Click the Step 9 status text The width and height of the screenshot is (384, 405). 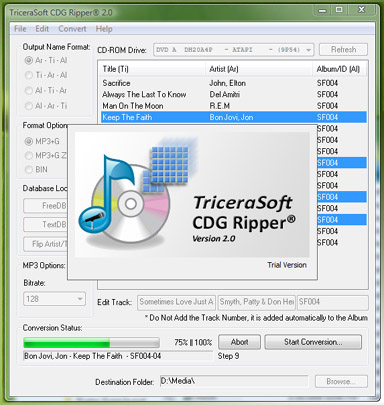[228, 356]
